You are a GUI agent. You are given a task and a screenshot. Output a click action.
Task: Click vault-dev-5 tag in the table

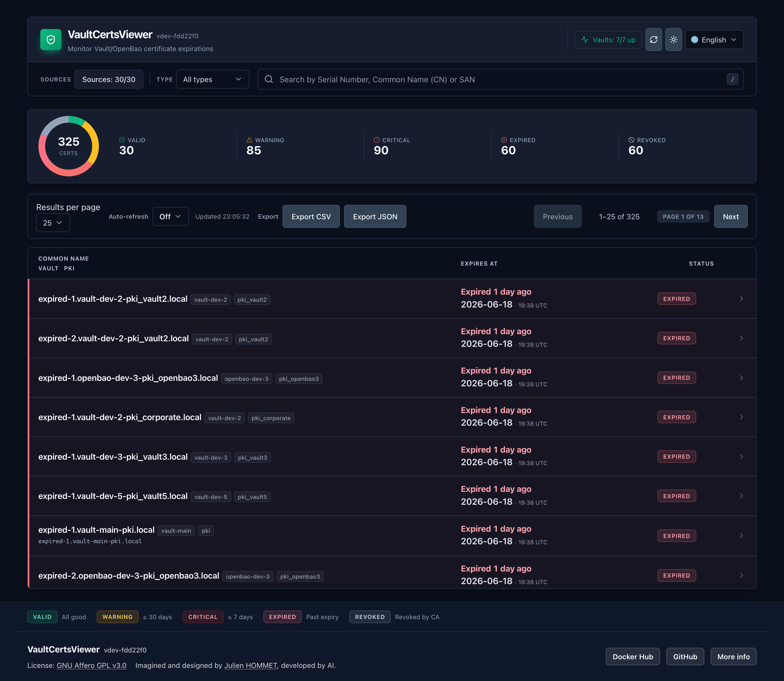211,497
